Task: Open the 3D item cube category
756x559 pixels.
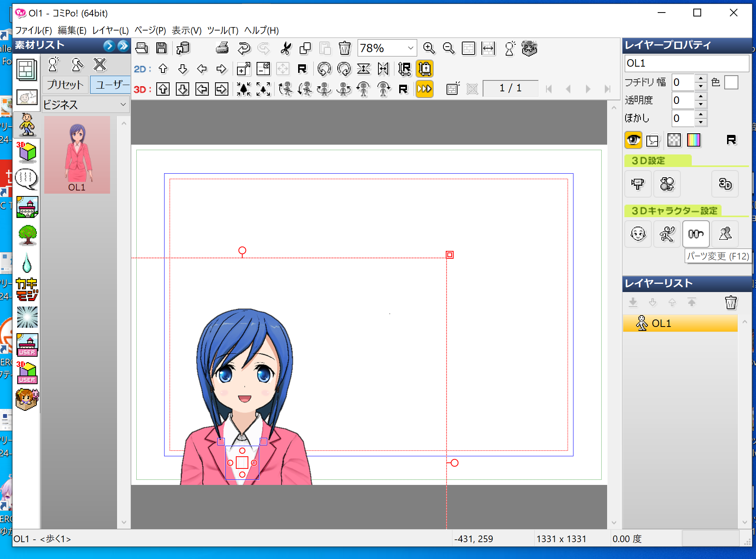Action: [27, 152]
